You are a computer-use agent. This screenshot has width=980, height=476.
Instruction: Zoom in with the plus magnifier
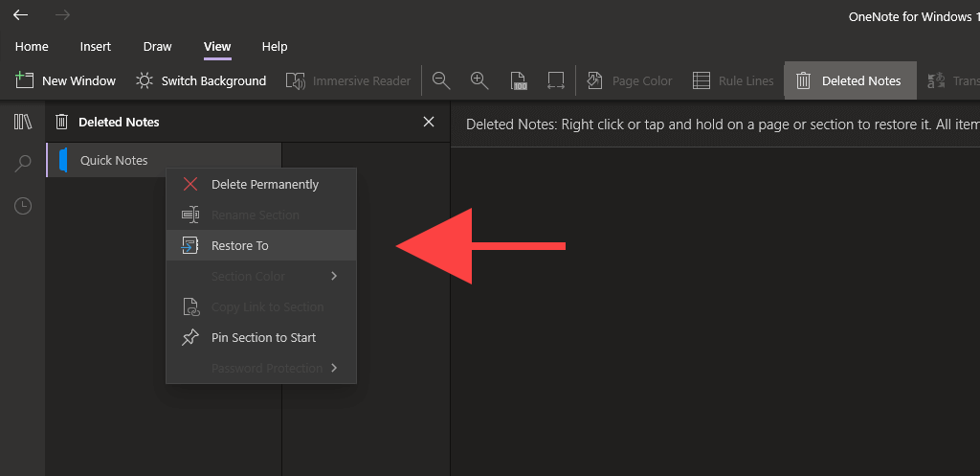[x=479, y=80]
